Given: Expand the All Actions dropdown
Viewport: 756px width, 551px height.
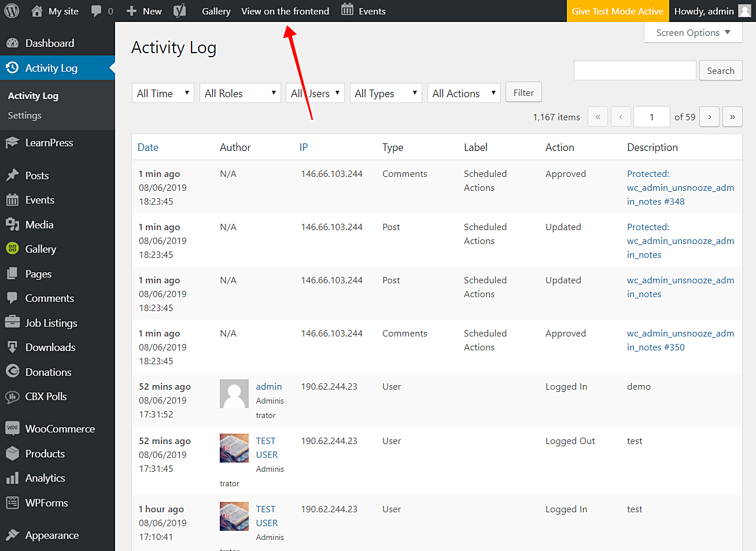Looking at the screenshot, I should tap(463, 93).
